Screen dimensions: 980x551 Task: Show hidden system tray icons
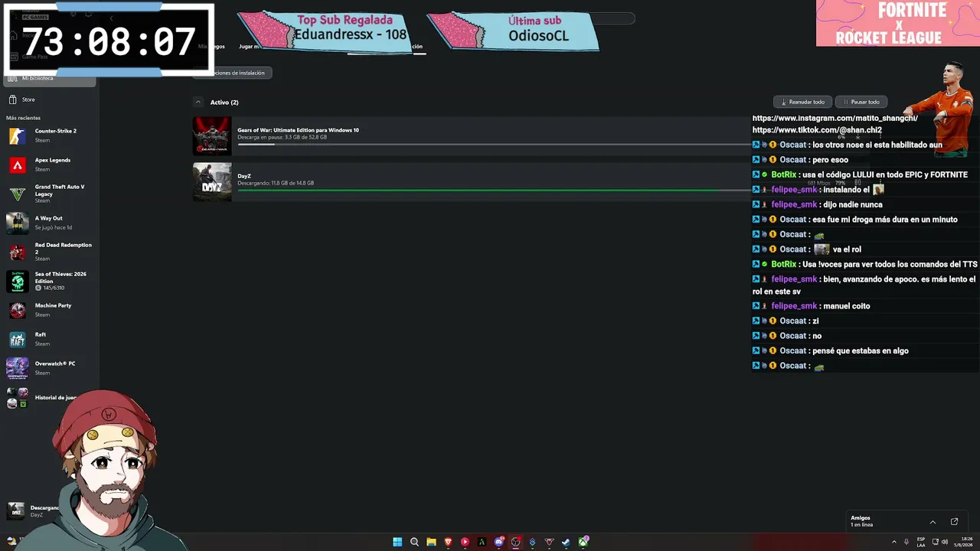(x=893, y=542)
